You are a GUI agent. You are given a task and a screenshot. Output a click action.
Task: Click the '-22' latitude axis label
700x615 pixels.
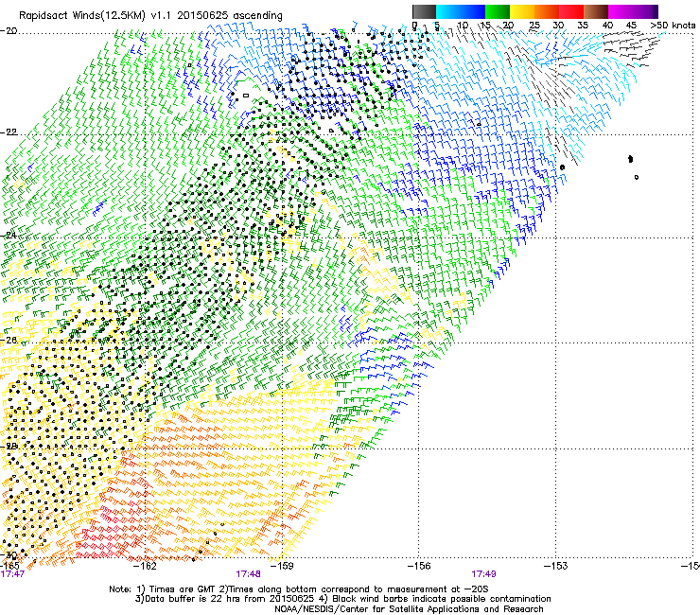(x=9, y=132)
